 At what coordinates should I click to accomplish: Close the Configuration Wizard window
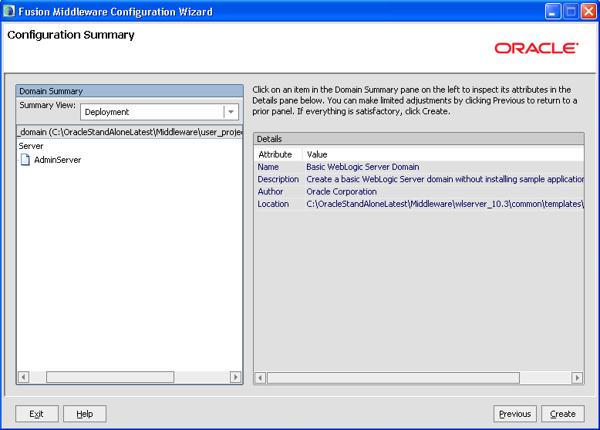pyautogui.click(x=585, y=11)
